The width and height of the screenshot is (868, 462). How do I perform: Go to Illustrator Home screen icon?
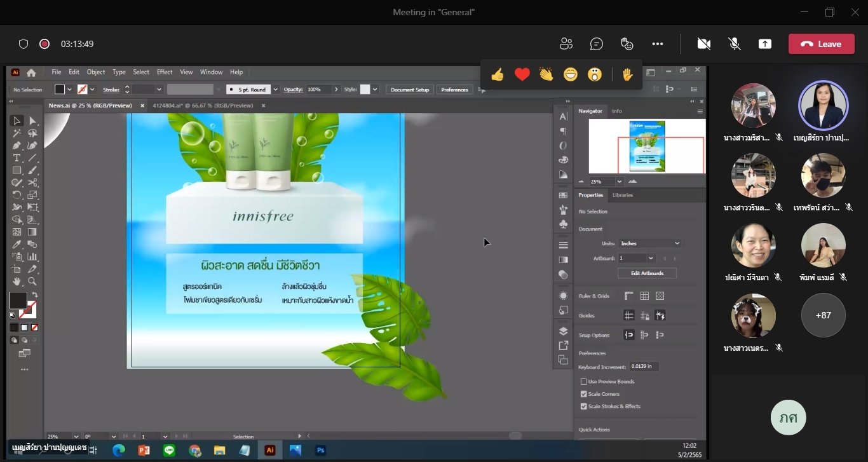click(31, 72)
